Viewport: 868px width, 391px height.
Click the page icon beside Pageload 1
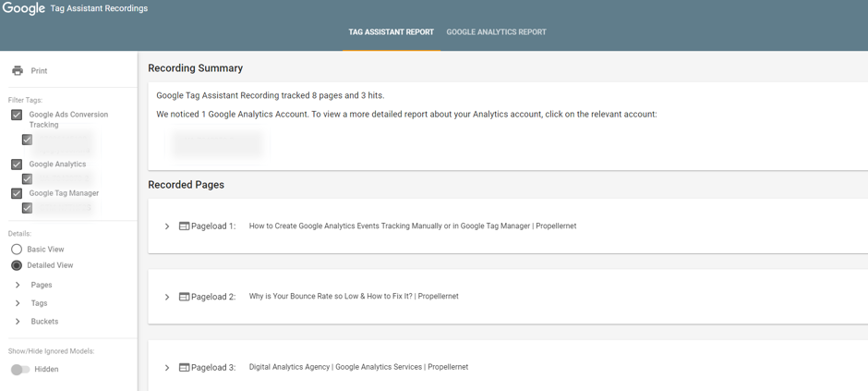(185, 226)
